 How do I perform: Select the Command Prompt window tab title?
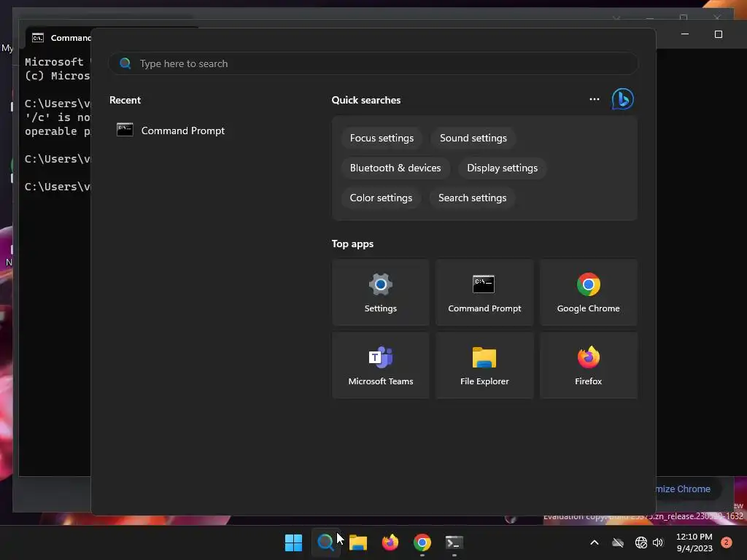tap(71, 38)
